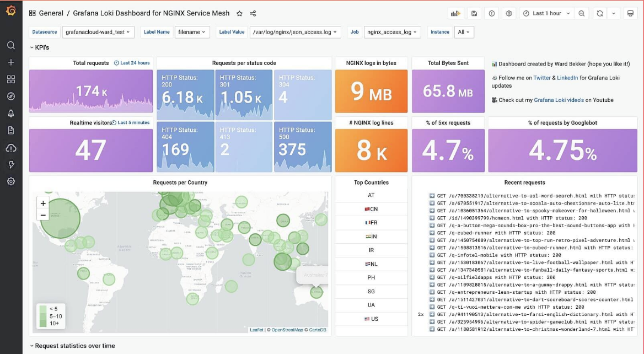Open the Last 1 hour time picker
The width and height of the screenshot is (644, 354).
[547, 14]
